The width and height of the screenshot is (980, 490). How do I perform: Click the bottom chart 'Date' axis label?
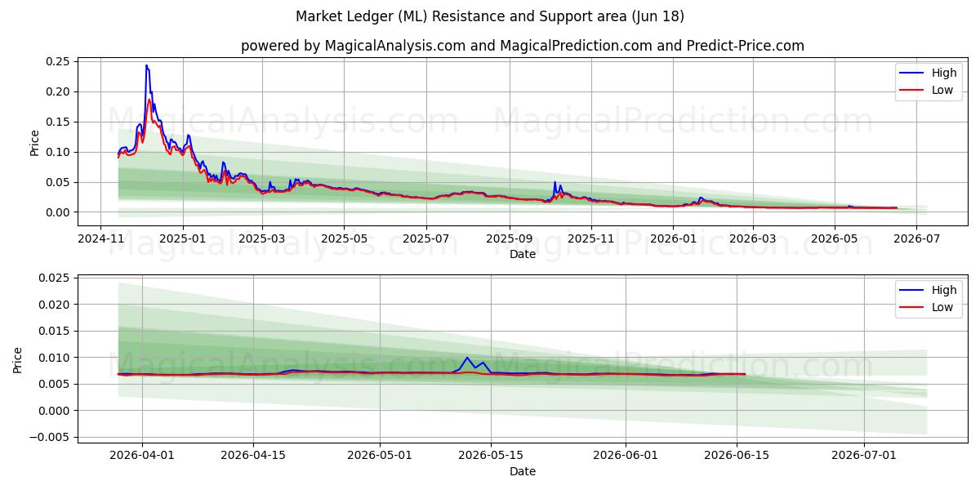click(x=523, y=471)
